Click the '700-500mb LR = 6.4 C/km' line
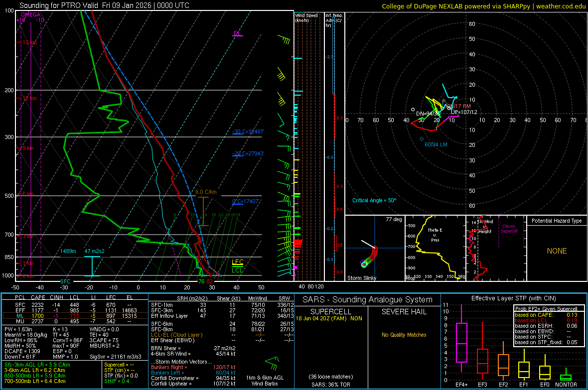588x390 pixels. click(x=35, y=381)
